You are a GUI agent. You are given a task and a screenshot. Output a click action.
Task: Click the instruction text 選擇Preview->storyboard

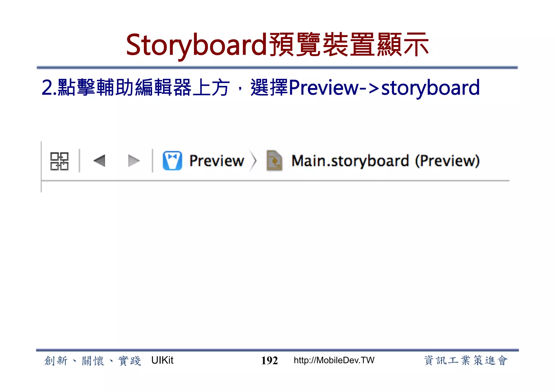point(365,88)
